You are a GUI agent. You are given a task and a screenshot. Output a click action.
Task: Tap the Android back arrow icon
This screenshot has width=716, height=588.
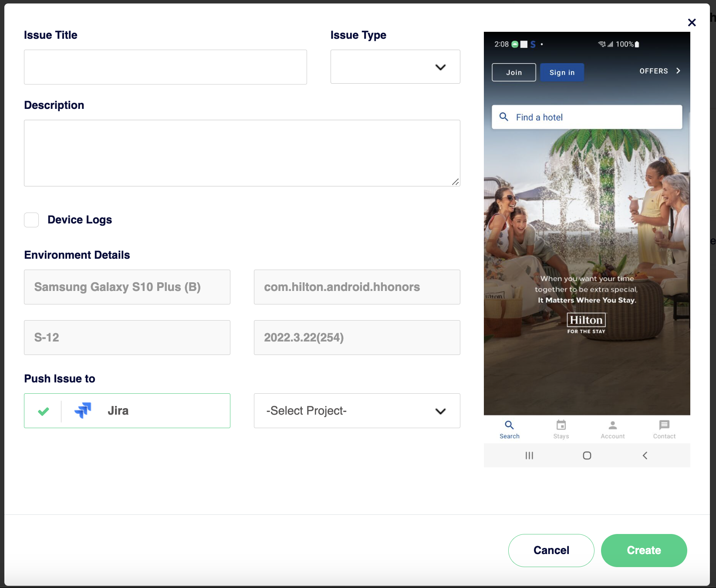(x=645, y=456)
